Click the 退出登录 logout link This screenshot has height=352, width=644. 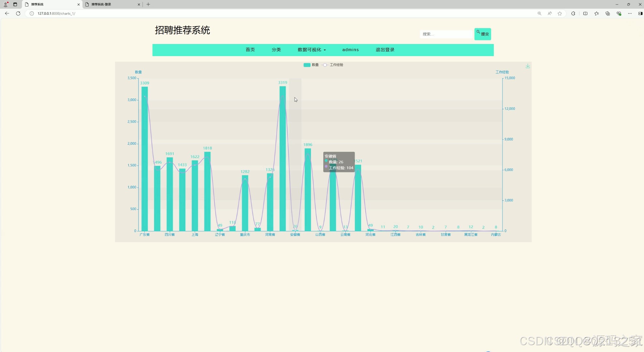tap(385, 50)
